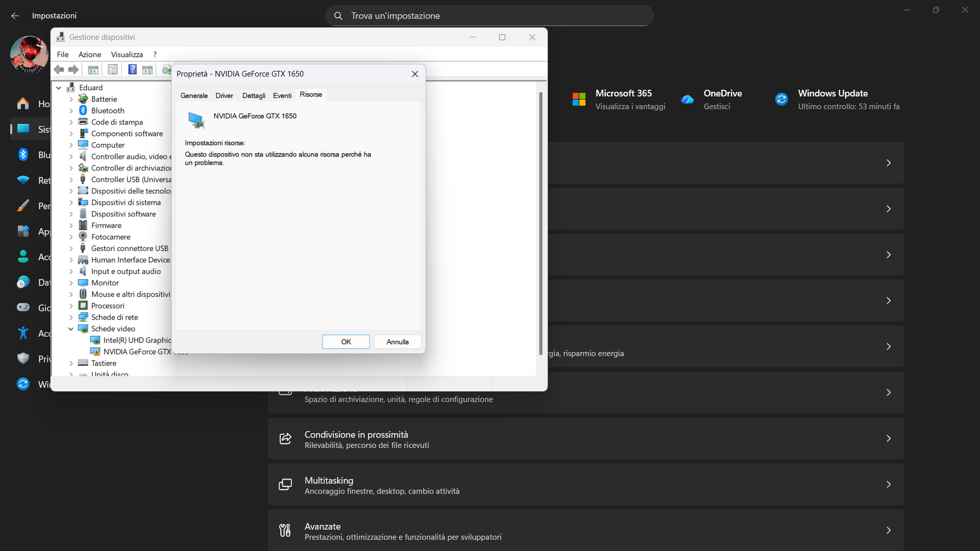Collapse the Schede video category
The width and height of the screenshot is (980, 551).
click(x=71, y=329)
